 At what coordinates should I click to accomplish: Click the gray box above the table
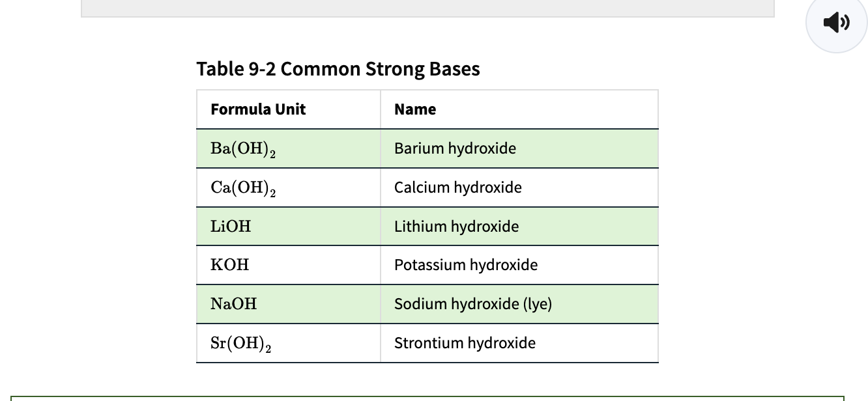427,8
